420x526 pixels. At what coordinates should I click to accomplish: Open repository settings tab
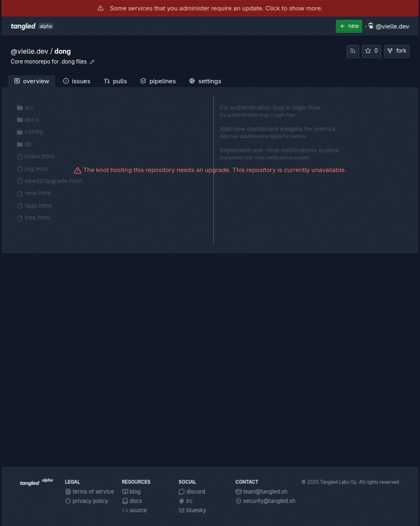coord(205,81)
